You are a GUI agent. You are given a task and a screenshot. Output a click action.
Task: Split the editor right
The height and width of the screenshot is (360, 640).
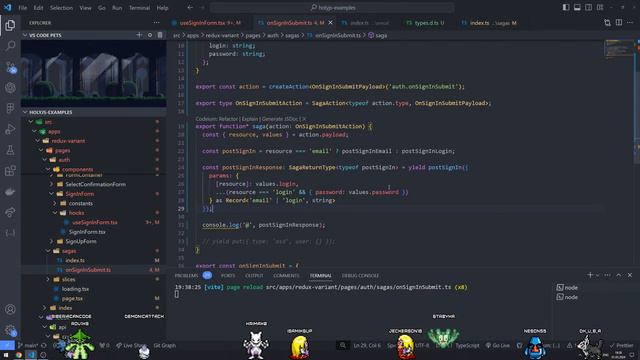point(619,23)
